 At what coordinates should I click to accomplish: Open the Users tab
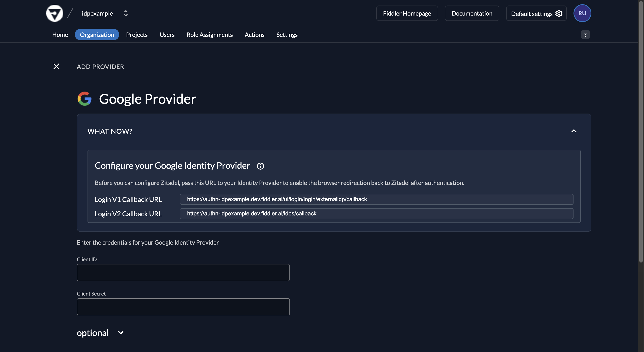coord(167,35)
